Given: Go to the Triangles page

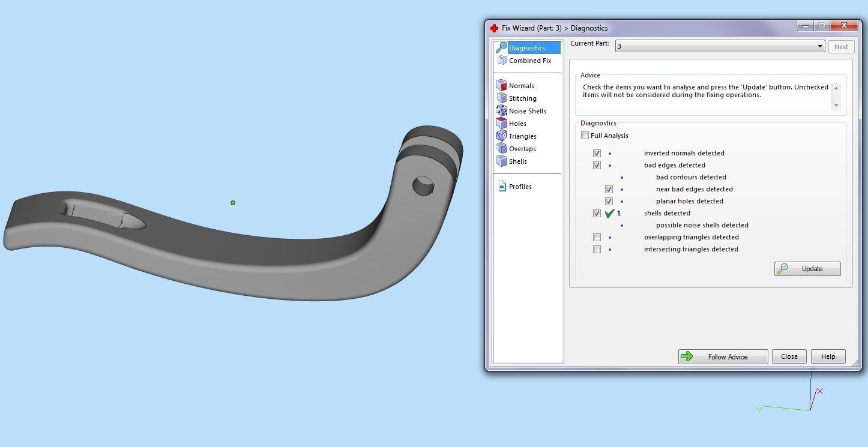Looking at the screenshot, I should pos(523,136).
